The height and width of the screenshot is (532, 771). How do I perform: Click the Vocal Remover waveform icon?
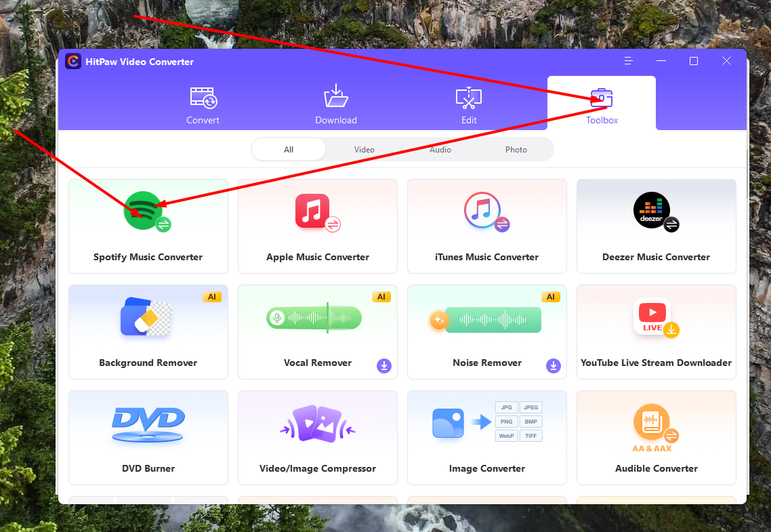[x=314, y=318]
